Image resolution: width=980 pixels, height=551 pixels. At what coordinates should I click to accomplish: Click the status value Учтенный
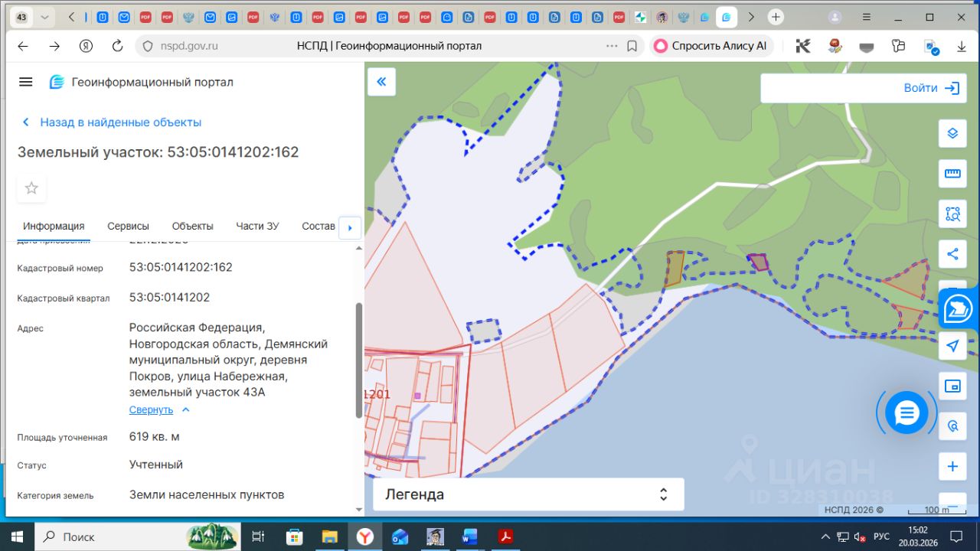pos(156,465)
